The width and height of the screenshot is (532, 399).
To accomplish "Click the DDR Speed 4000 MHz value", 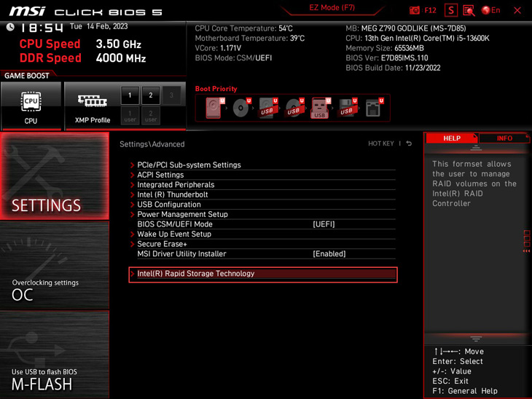I will click(121, 58).
